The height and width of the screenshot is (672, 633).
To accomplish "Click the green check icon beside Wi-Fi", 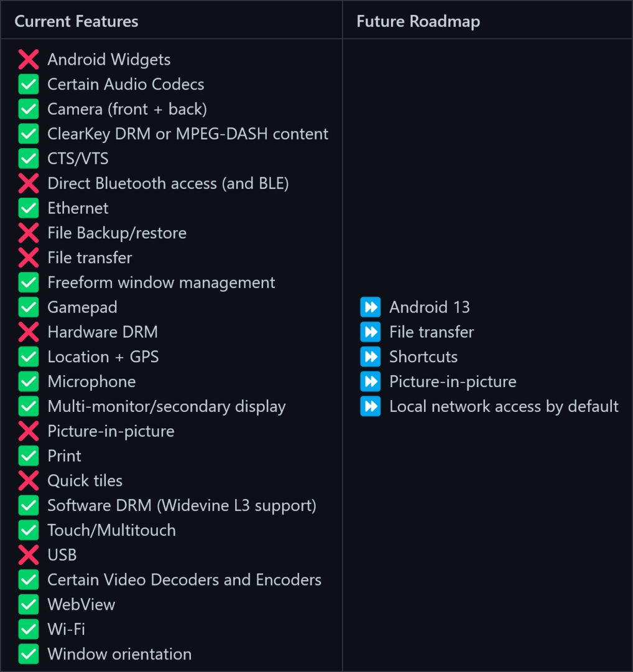I will (x=29, y=630).
